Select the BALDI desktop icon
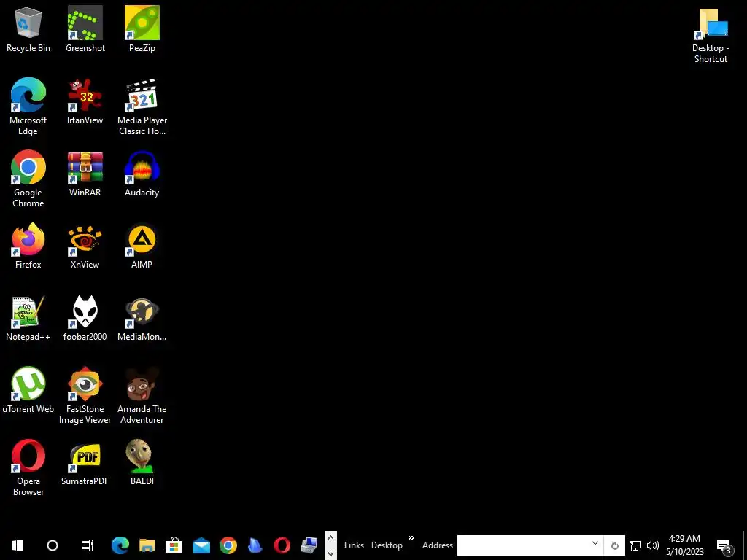Image resolution: width=747 pixels, height=560 pixels. click(142, 463)
